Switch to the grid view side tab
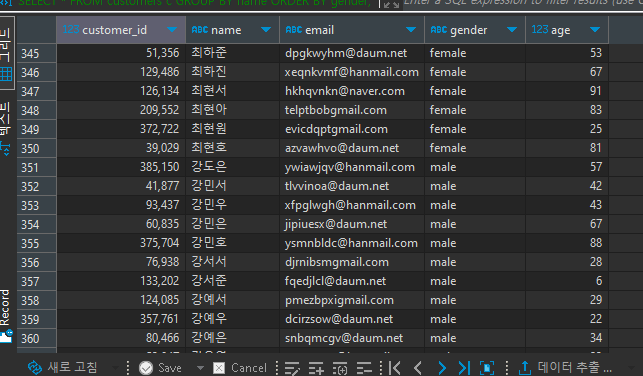The width and height of the screenshot is (643, 376). click(x=6, y=52)
